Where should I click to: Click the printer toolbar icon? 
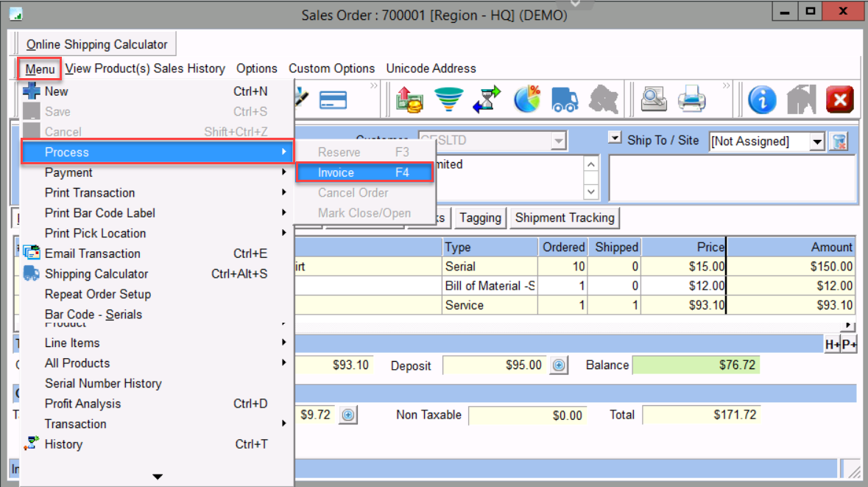tap(692, 99)
